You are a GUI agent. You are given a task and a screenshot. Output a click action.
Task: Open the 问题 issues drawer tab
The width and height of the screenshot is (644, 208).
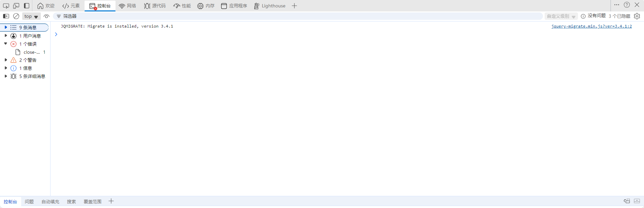pyautogui.click(x=29, y=202)
